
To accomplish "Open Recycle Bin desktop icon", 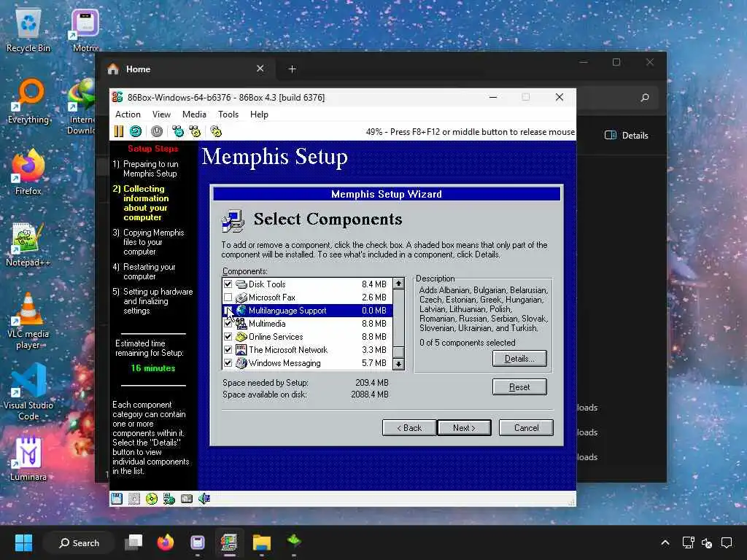I will (28, 31).
